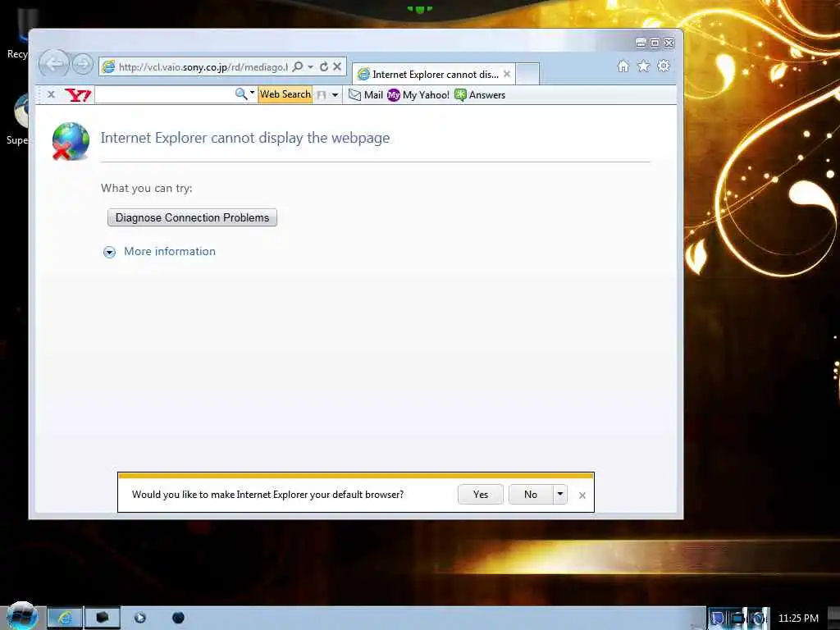Go forward with the Forward arrow button
Image resolution: width=840 pixels, height=630 pixels.
(x=83, y=65)
